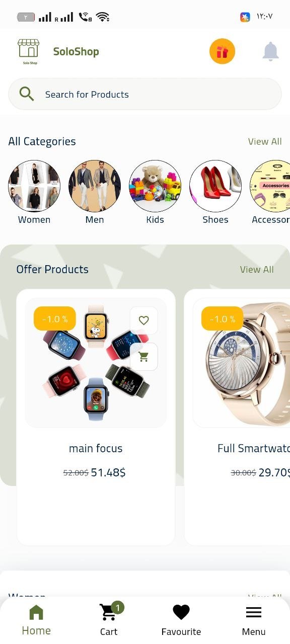Open the Menu tab
Screen dimensions: 290x644
coord(254,619)
